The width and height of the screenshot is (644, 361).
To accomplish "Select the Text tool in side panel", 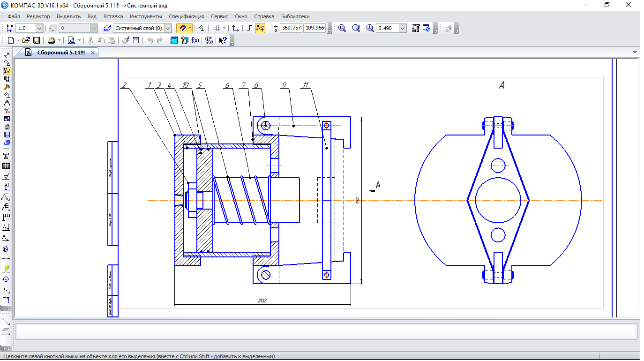I will pos(7,156).
